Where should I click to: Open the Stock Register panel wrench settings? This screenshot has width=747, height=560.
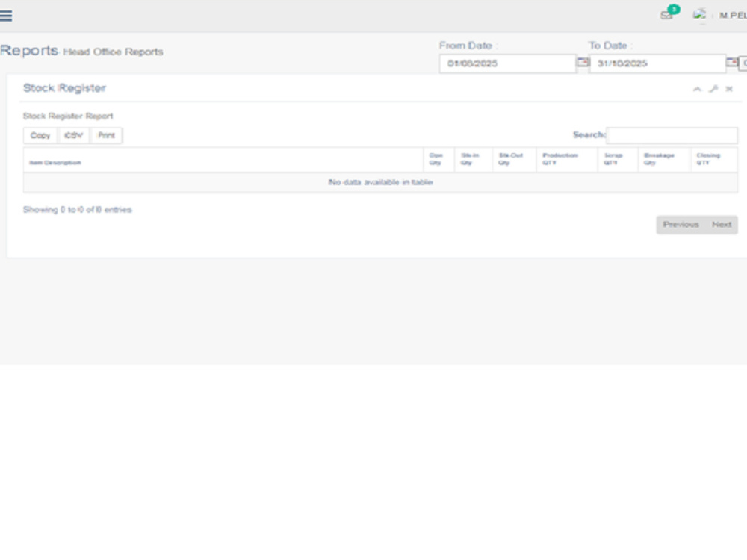[x=713, y=89]
